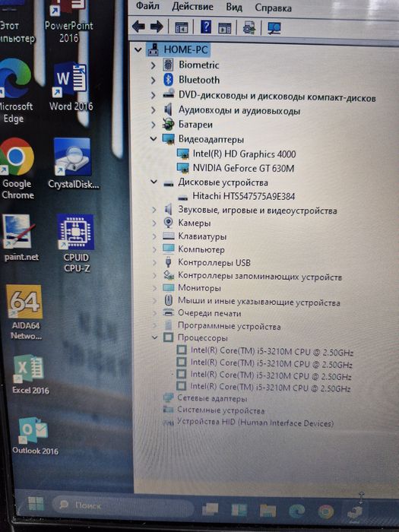Expand the Камеры category
The height and width of the screenshot is (532, 399).
coord(154,223)
